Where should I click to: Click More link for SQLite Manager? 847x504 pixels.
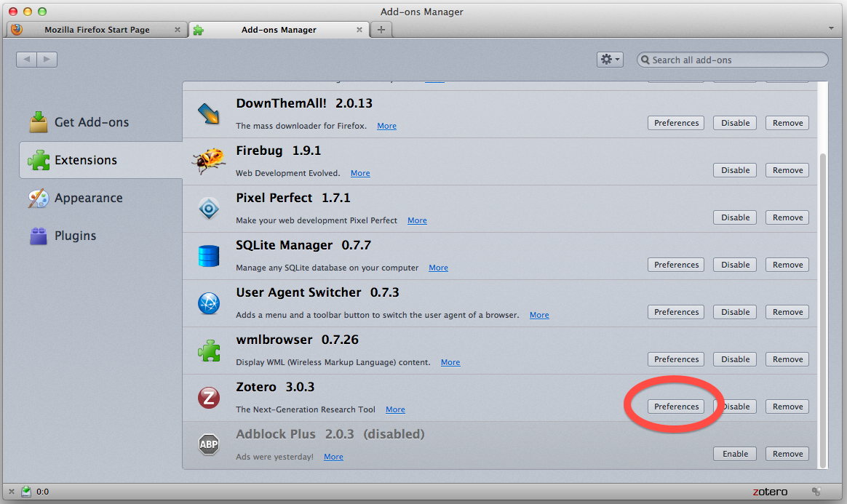tap(438, 268)
